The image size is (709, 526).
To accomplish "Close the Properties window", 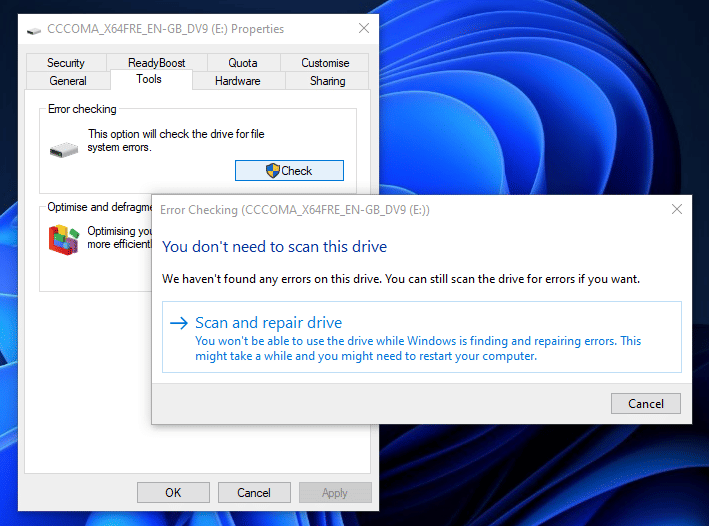I will [x=364, y=28].
